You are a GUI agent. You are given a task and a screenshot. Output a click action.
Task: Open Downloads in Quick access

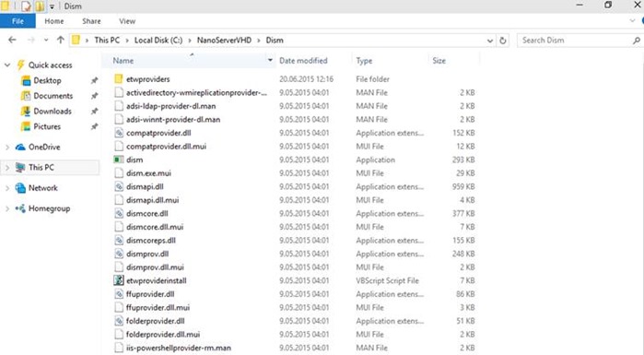point(53,112)
